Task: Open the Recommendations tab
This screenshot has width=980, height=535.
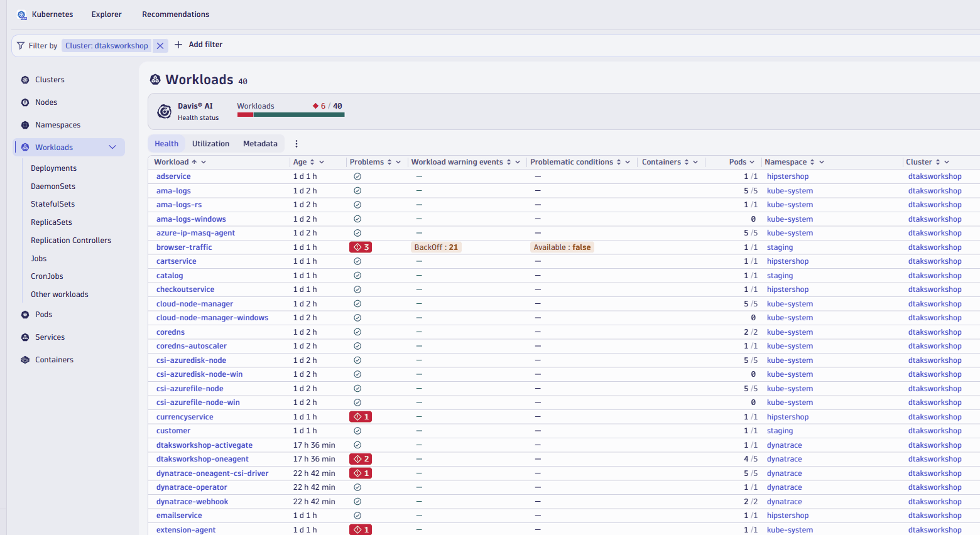Action: pos(175,14)
